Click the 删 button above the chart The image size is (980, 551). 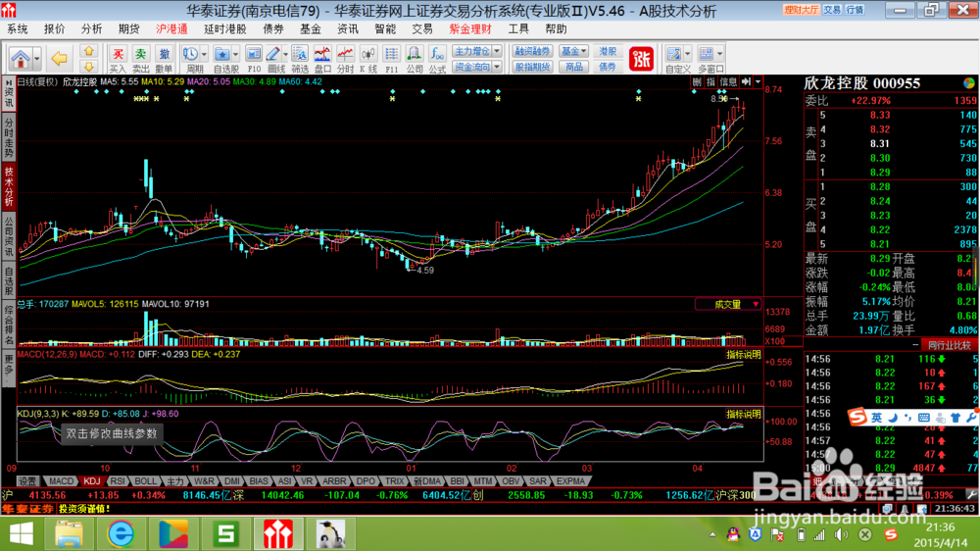pos(697,82)
